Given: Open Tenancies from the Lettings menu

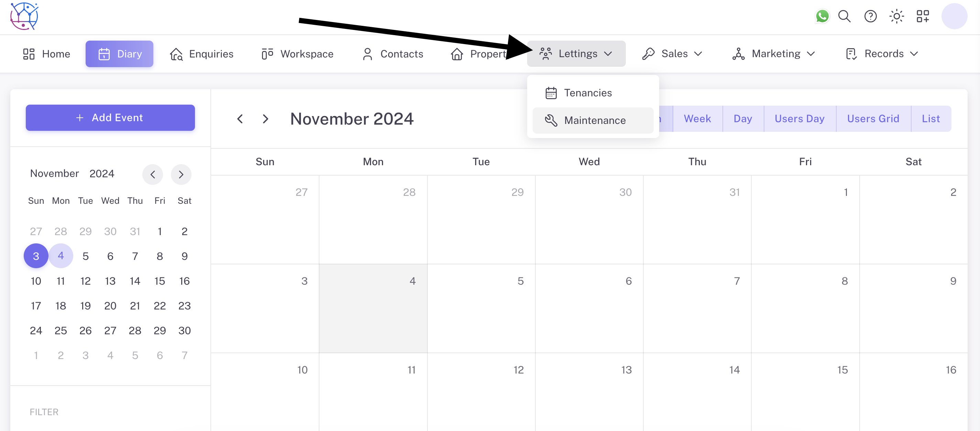Looking at the screenshot, I should pos(588,93).
